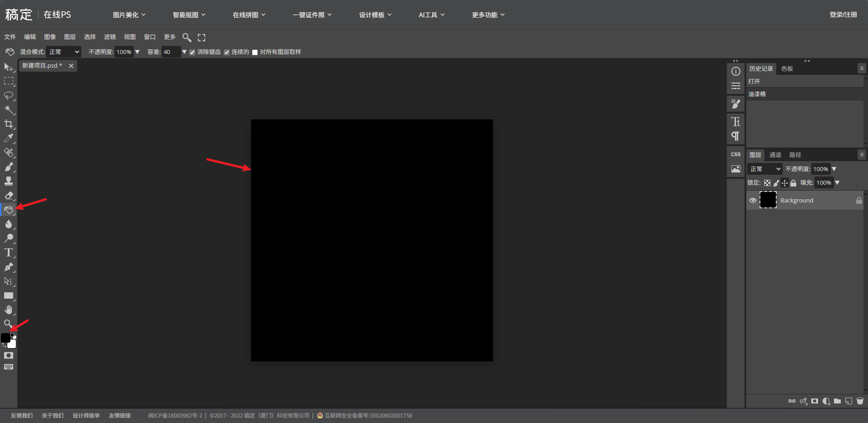868x423 pixels.
Task: Add layer effects with eff icon
Action: [x=804, y=401]
